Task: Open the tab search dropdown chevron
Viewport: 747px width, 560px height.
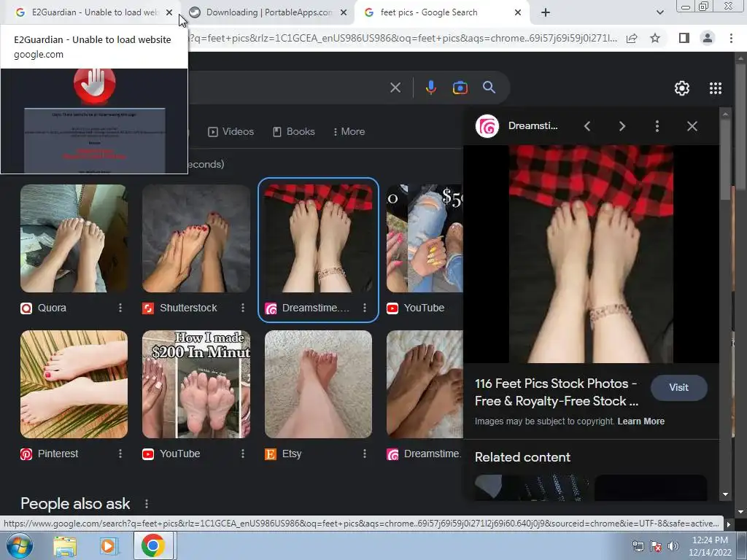Action: tap(659, 12)
